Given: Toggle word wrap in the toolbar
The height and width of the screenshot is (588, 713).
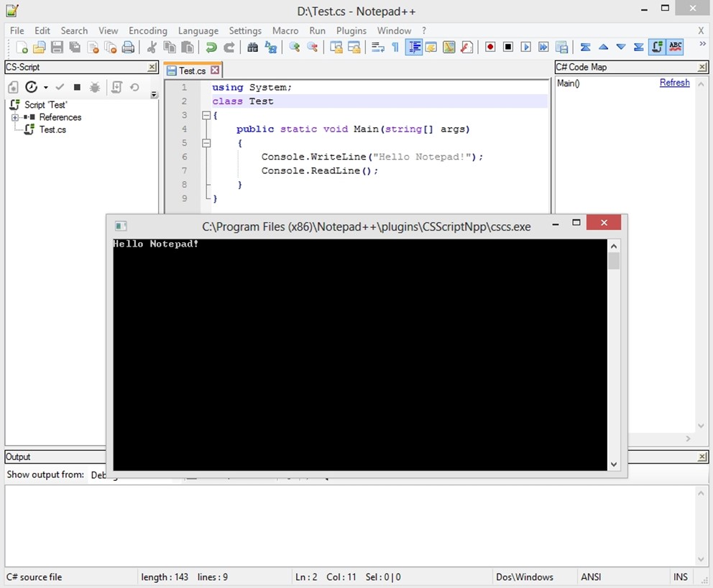Looking at the screenshot, I should (x=377, y=47).
